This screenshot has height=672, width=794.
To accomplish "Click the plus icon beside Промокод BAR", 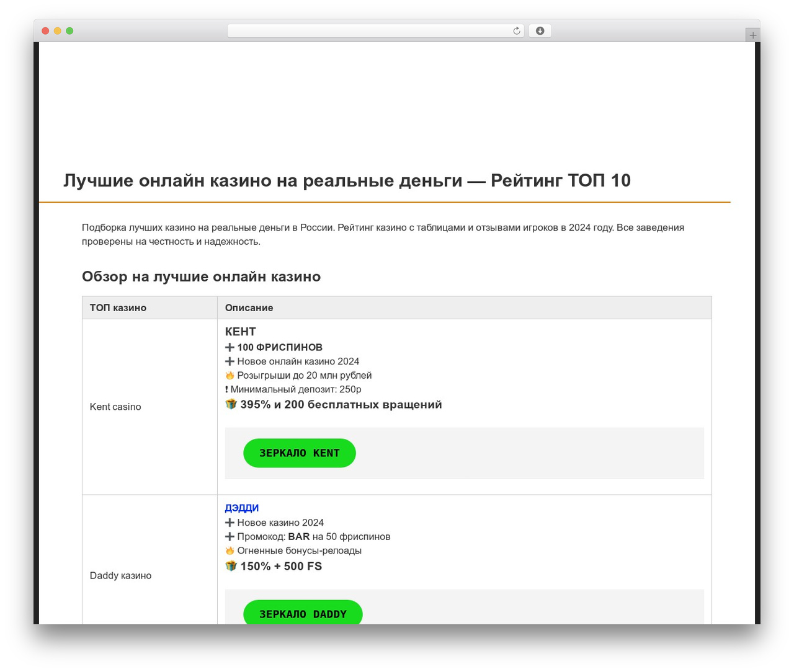I will click(230, 537).
